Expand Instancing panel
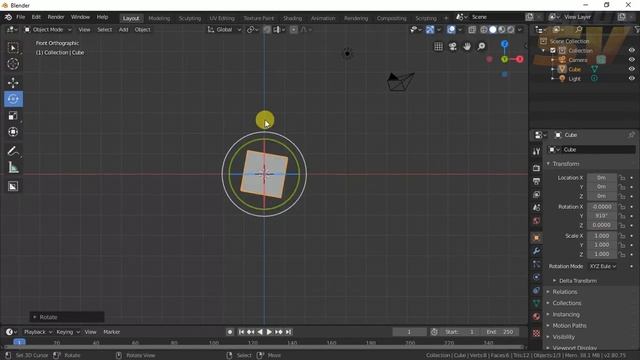The width and height of the screenshot is (640, 360). (566, 315)
